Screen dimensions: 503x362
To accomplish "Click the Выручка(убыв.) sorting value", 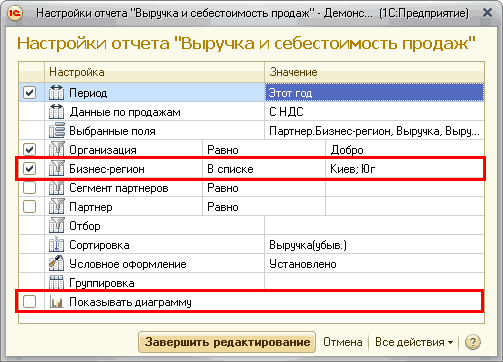I will (x=374, y=245).
